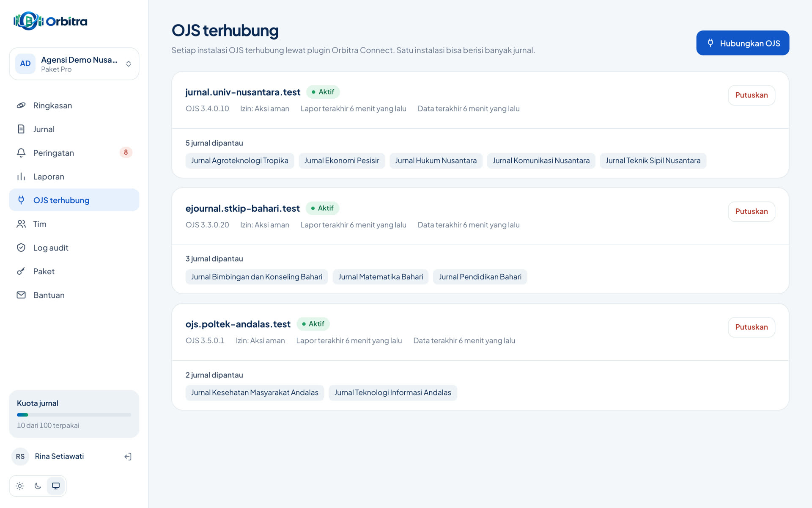Click the Hubungkan OJS button
This screenshot has height=508, width=812.
point(743,43)
